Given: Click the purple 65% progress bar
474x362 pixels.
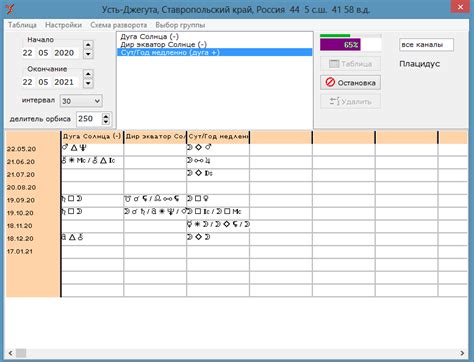Looking at the screenshot, I should point(340,45).
